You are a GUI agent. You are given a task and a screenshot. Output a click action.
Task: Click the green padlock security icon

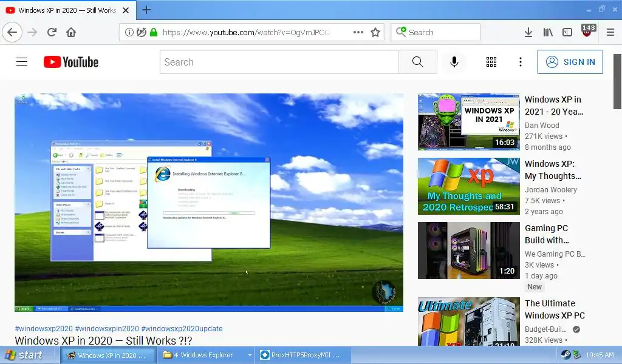[154, 33]
